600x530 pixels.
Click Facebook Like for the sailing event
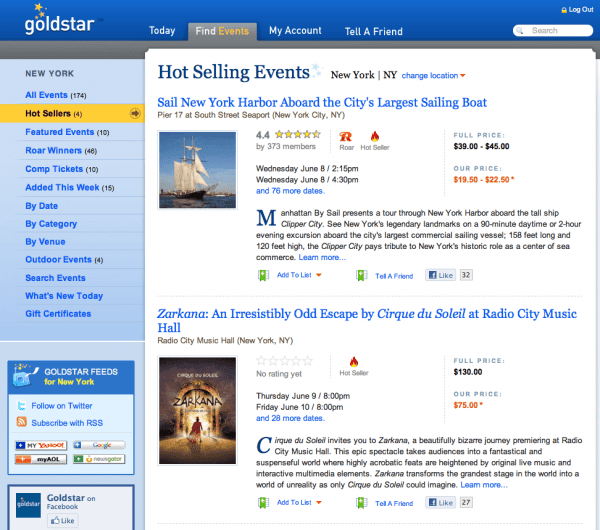[x=440, y=275]
